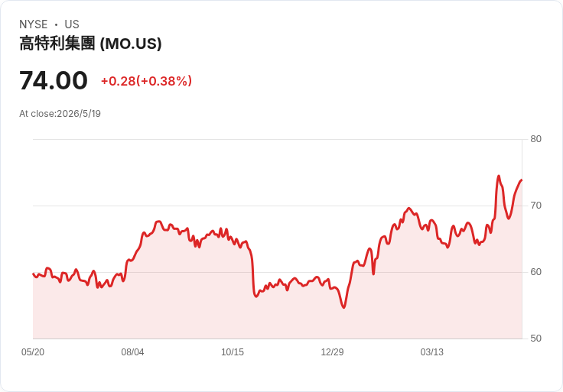Click the 80 price level label
563x392 pixels.
[535, 139]
